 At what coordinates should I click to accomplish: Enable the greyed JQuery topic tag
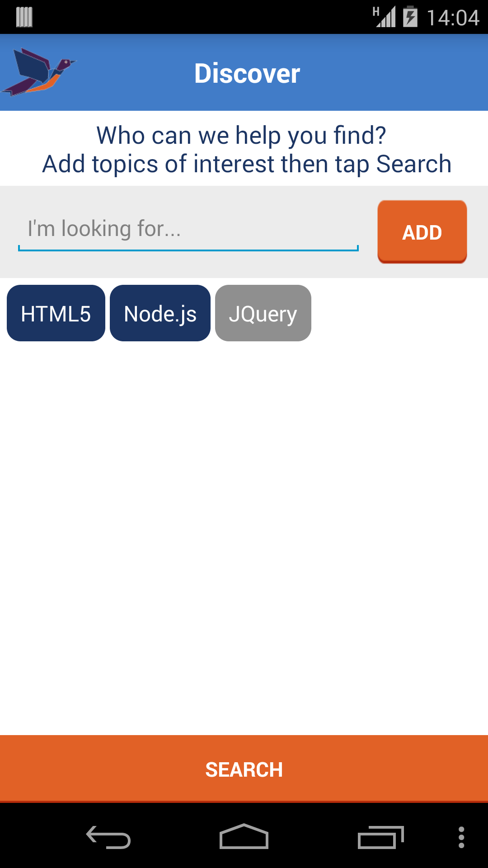coord(263,313)
